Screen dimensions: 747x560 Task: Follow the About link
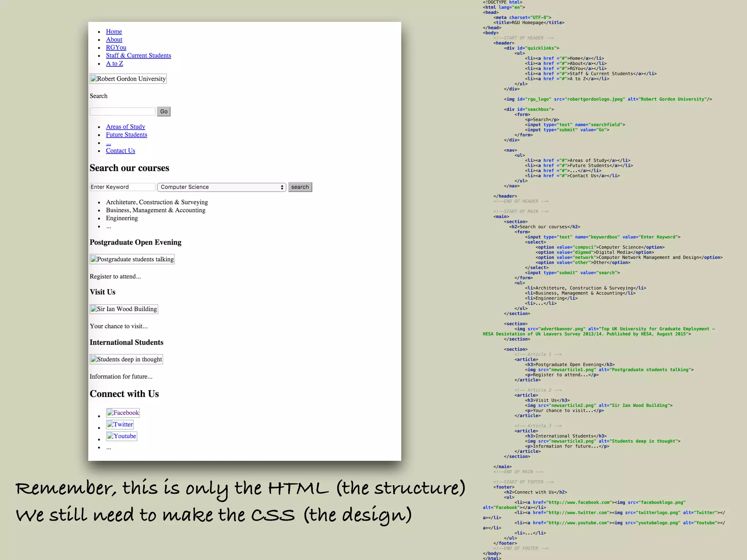114,40
